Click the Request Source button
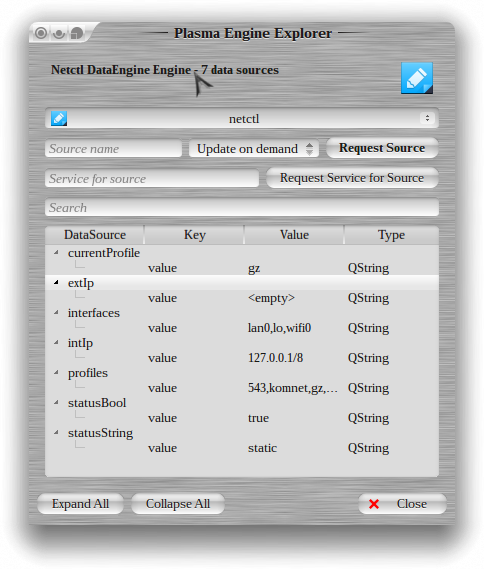Screen dimensions: 484x569 (382, 148)
